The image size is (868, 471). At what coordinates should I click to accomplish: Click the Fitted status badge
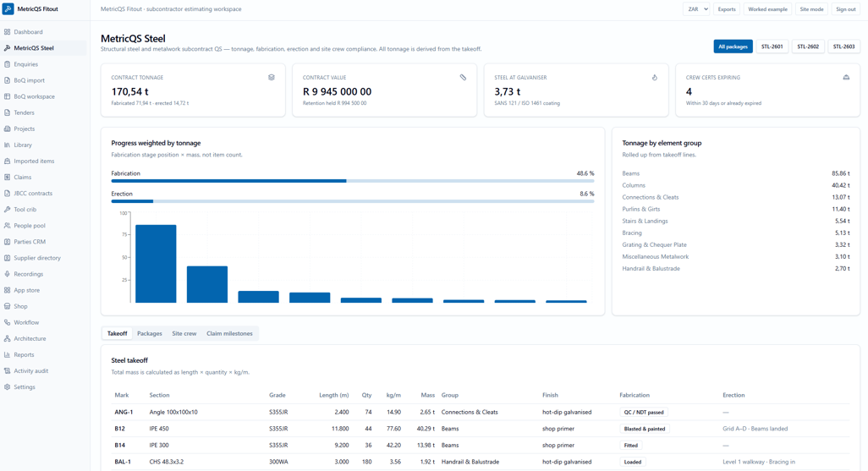click(x=631, y=446)
